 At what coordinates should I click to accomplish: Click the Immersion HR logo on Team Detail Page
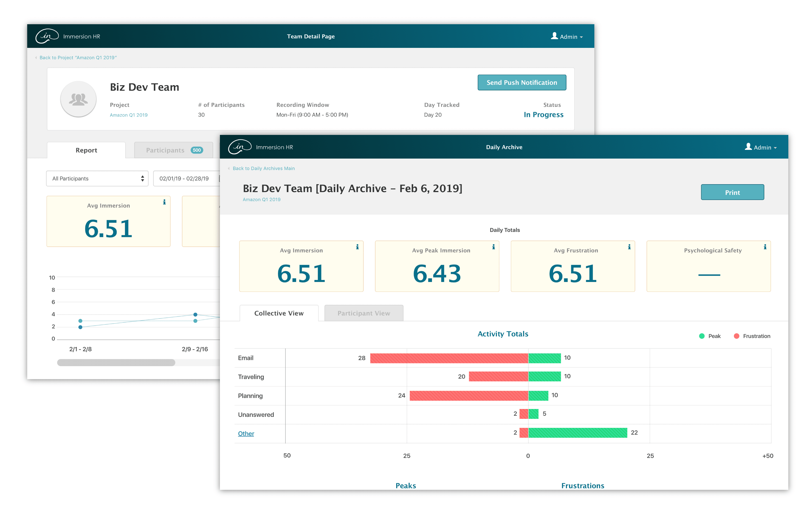tap(47, 36)
